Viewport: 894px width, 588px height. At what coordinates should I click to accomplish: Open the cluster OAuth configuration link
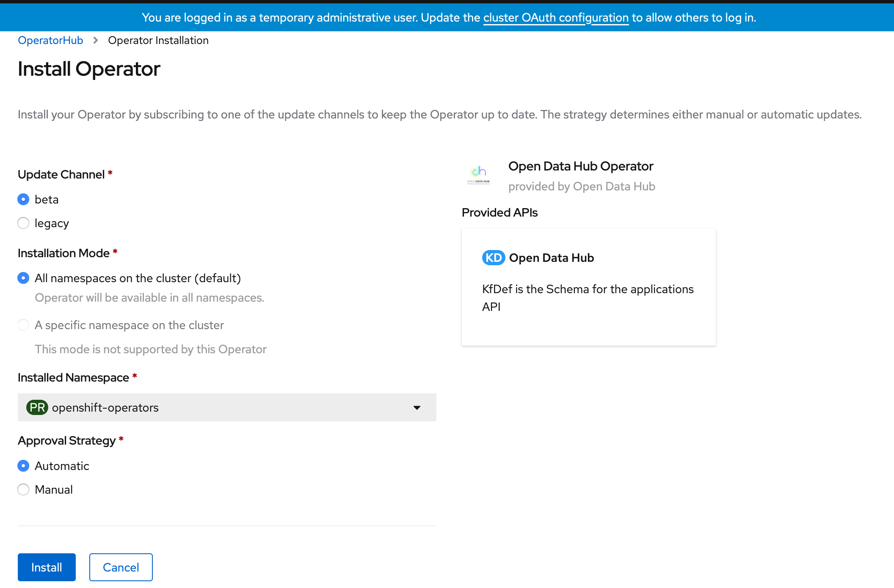click(x=556, y=18)
